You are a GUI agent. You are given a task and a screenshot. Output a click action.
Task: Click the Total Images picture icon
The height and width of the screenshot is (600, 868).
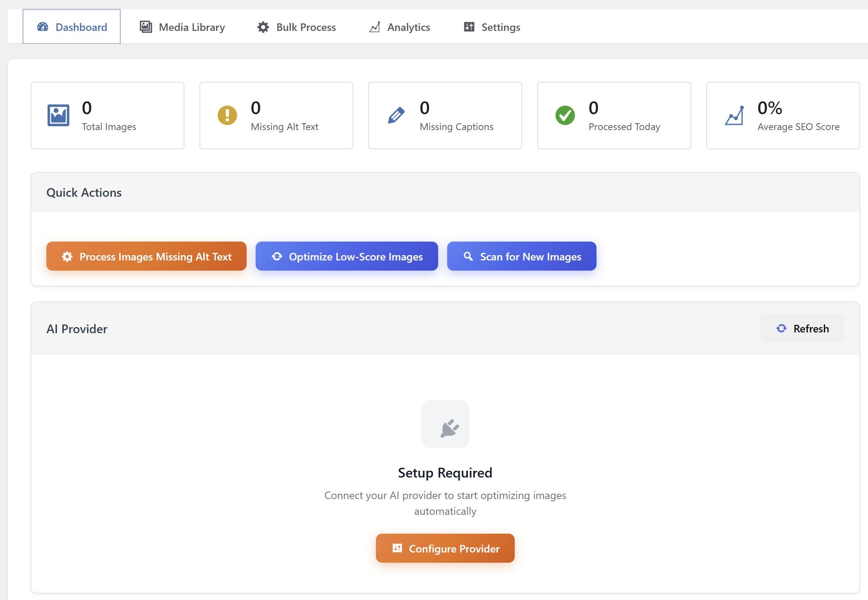coord(58,115)
